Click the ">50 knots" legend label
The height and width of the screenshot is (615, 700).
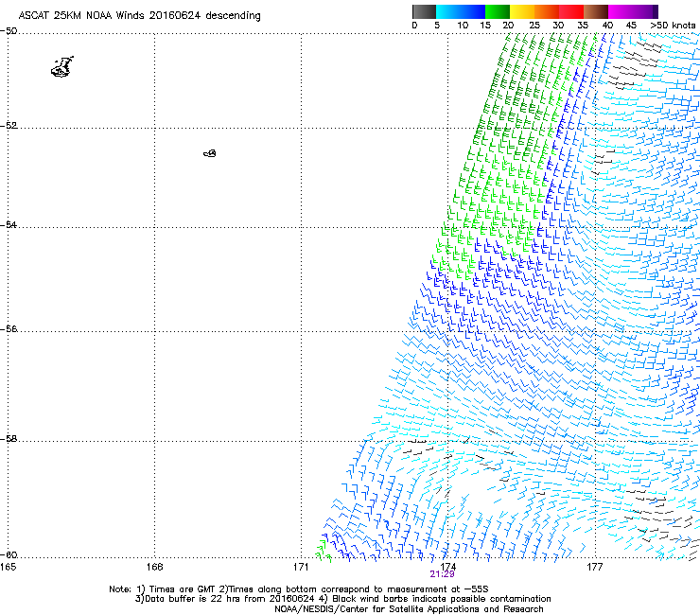(673, 26)
